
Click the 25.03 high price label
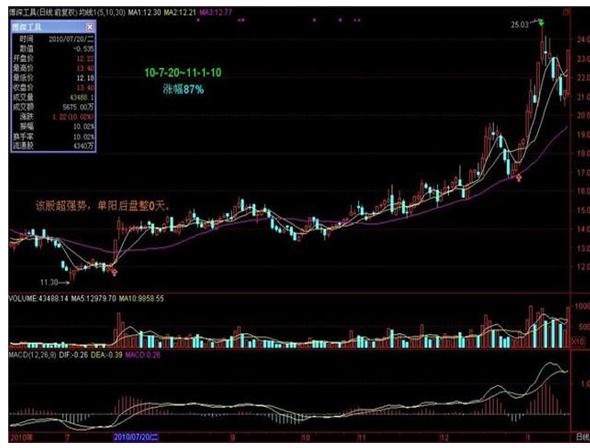point(520,25)
